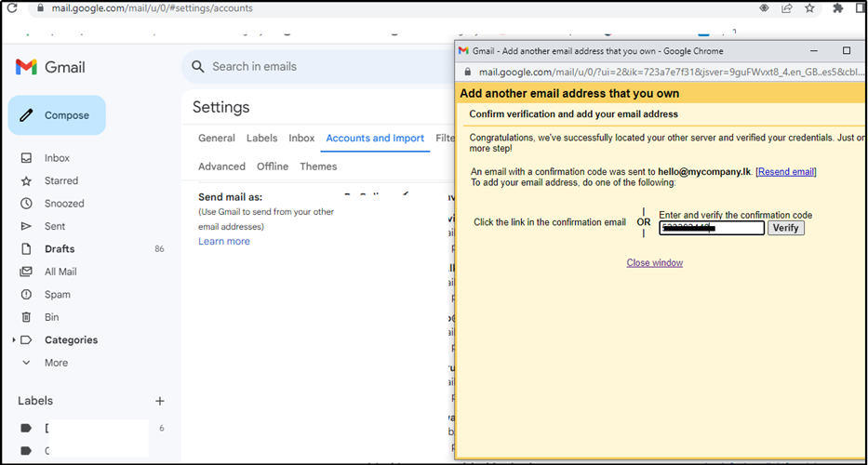Screen dimensions: 868x465
Task: Open the All Mail folder
Action: [x=60, y=272]
